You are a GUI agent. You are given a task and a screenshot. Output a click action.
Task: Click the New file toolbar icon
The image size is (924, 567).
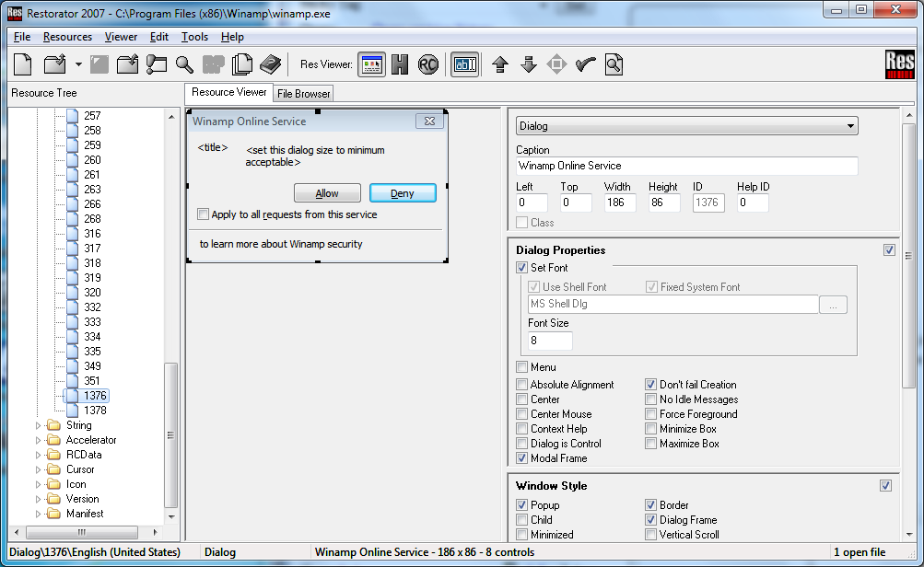(x=22, y=64)
